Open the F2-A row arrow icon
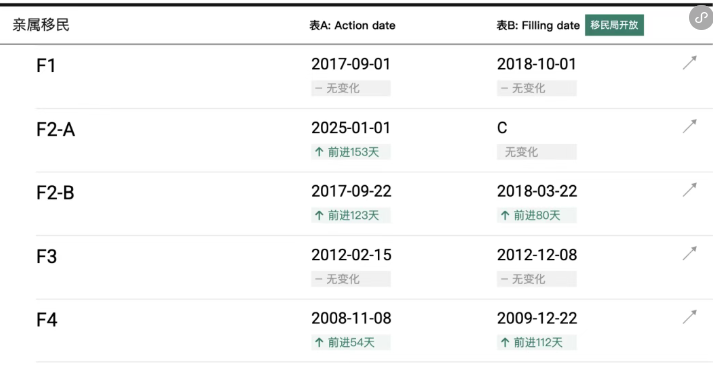This screenshot has width=713, height=365. coord(689,126)
